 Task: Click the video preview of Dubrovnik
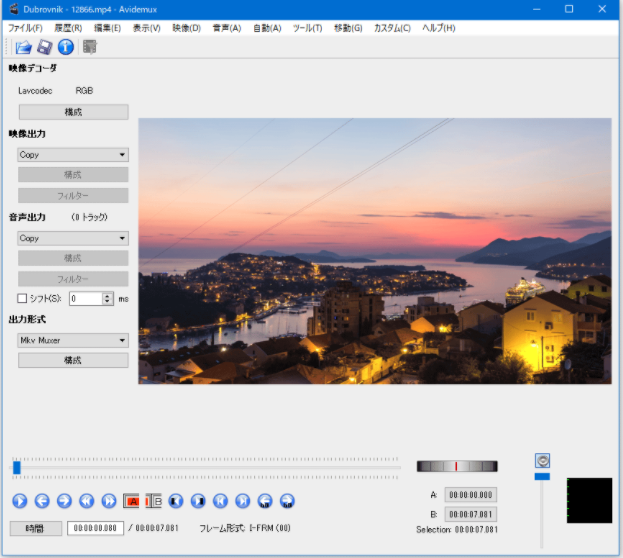pos(375,251)
